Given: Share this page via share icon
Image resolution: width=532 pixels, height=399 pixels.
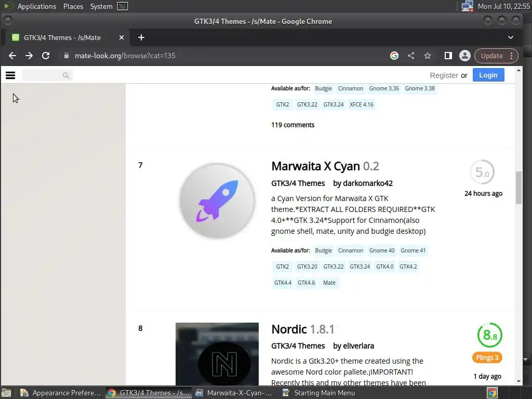Looking at the screenshot, I should click(x=411, y=56).
